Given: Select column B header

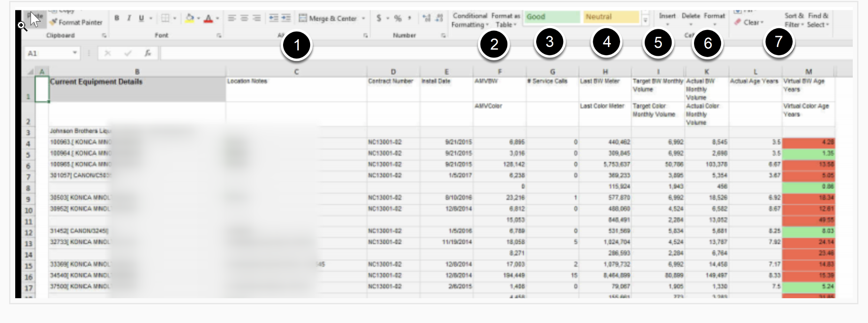Looking at the screenshot, I should pos(137,71).
